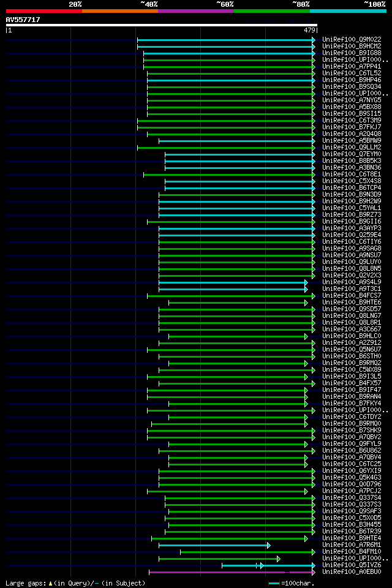Open hit UniRef100_B9HP46
The height and width of the screenshot is (588, 392).
352,80
